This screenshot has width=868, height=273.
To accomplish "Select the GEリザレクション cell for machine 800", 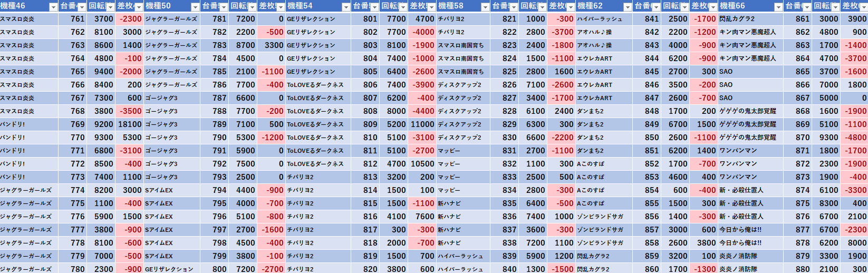I will (172, 269).
